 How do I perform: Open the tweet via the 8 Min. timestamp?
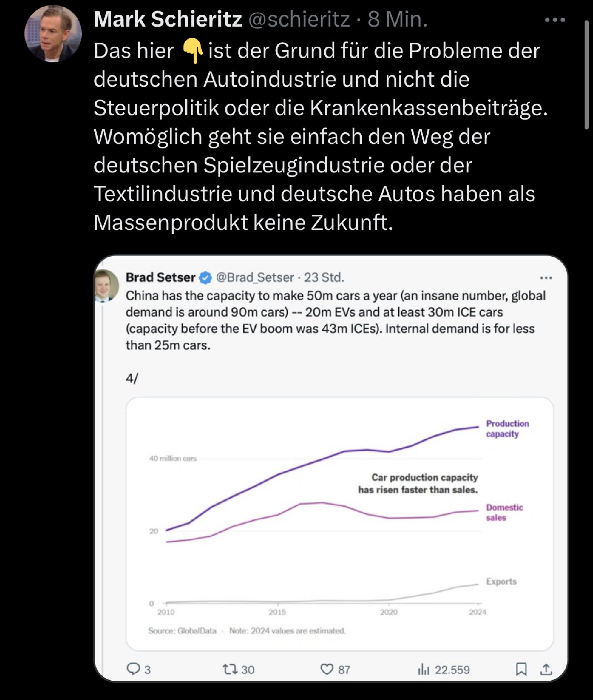(398, 19)
